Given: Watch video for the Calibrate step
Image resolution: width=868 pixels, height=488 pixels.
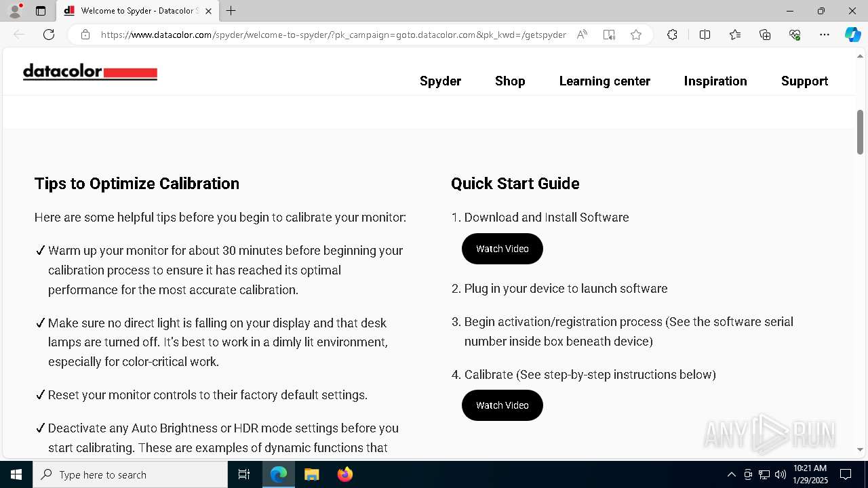Looking at the screenshot, I should coord(502,405).
